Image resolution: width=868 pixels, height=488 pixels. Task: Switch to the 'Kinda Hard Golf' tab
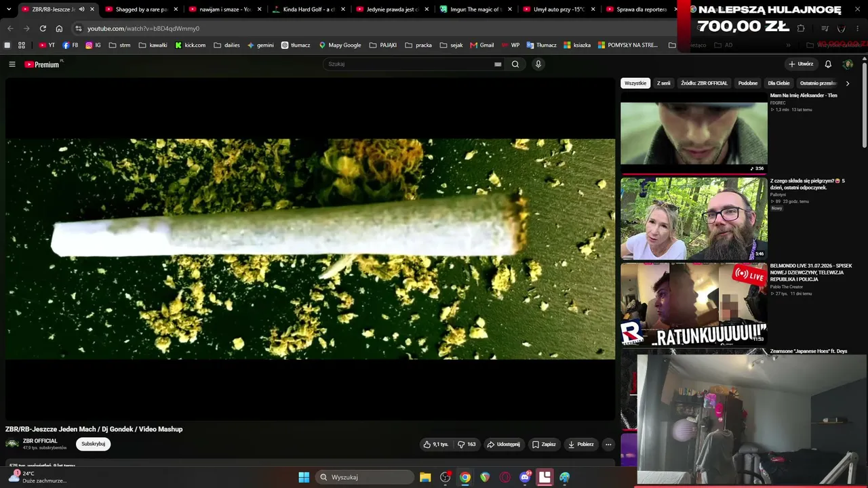[308, 9]
